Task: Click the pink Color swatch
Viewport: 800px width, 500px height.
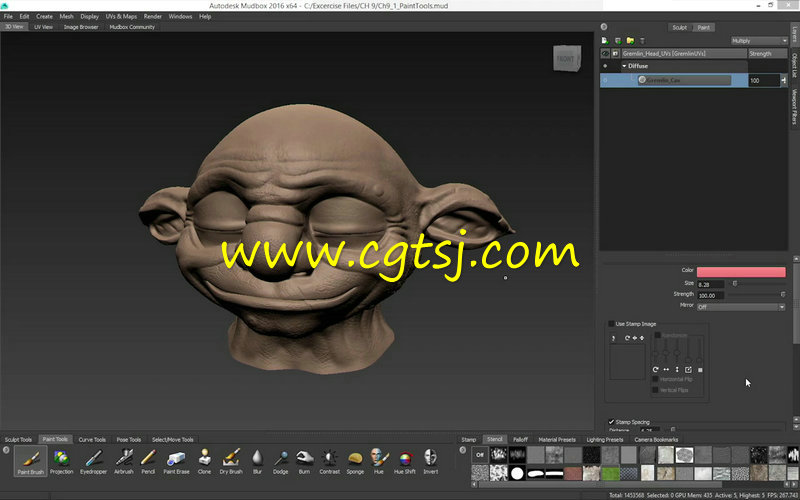Action: click(x=741, y=272)
